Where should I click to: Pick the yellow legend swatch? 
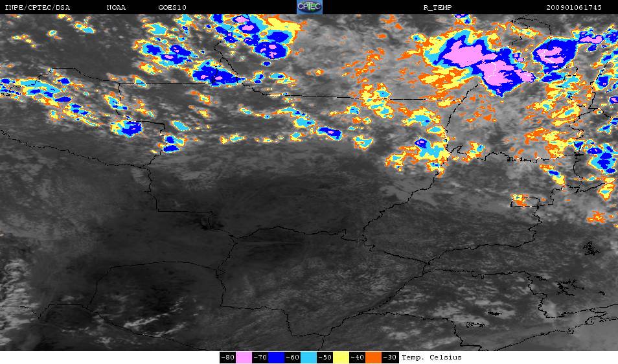[x=341, y=358]
